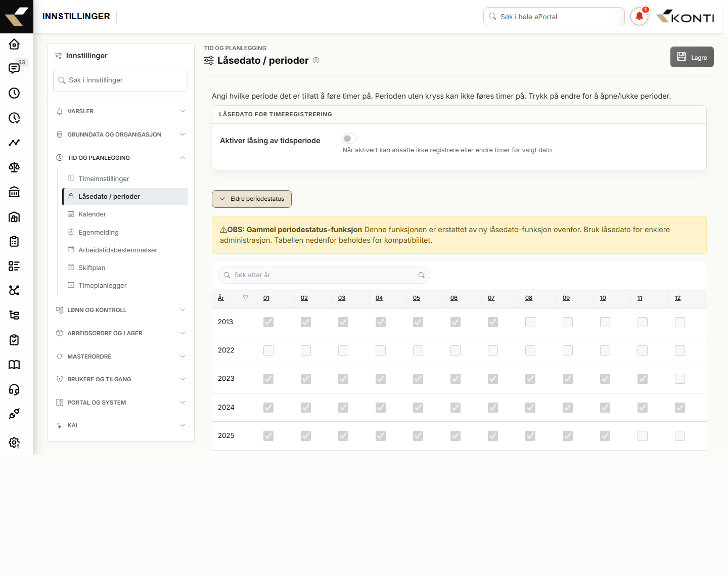Image resolution: width=728 pixels, height=576 pixels.
Task: Open the network nodes sidebar icon
Action: pos(14,290)
